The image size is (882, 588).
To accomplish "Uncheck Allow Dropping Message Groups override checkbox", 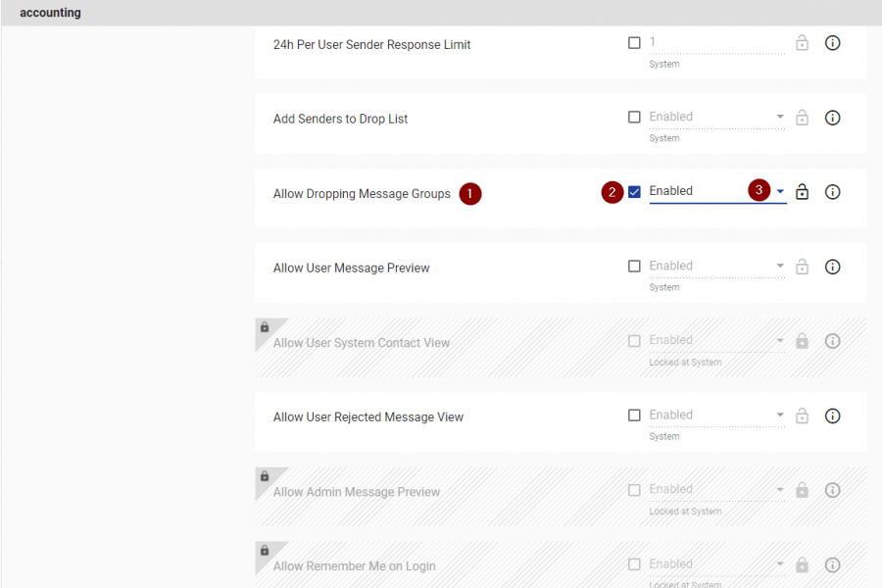I will (634, 192).
